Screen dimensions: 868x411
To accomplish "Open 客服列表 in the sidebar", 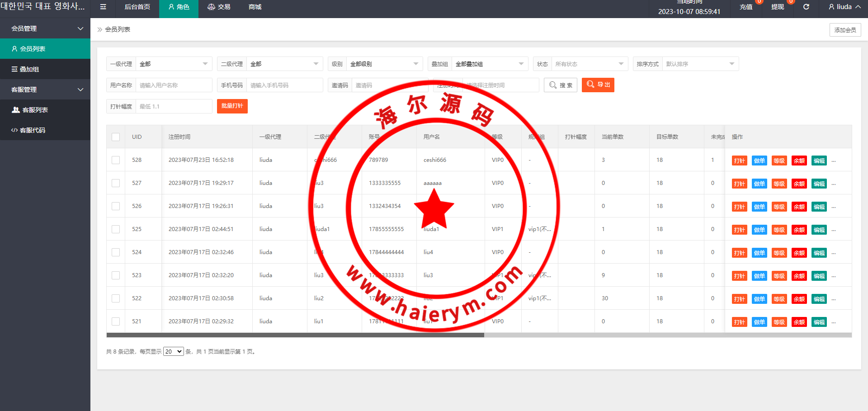I will tap(35, 110).
